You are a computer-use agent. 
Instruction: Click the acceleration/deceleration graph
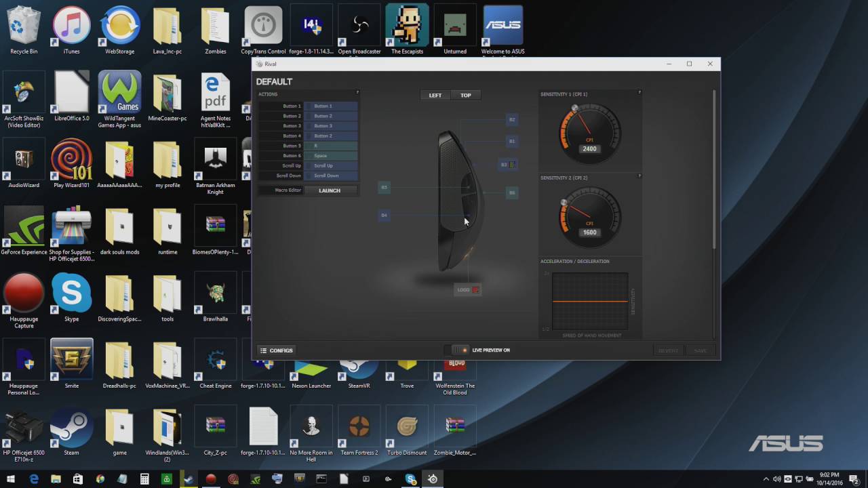(x=590, y=301)
